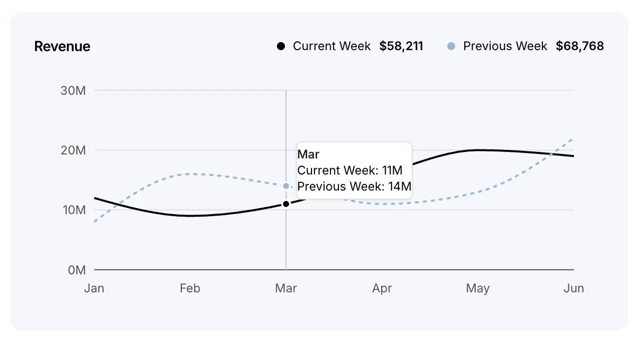This screenshot has height=343, width=644.
Task: Select the black Mar data point marker
Action: [x=286, y=204]
